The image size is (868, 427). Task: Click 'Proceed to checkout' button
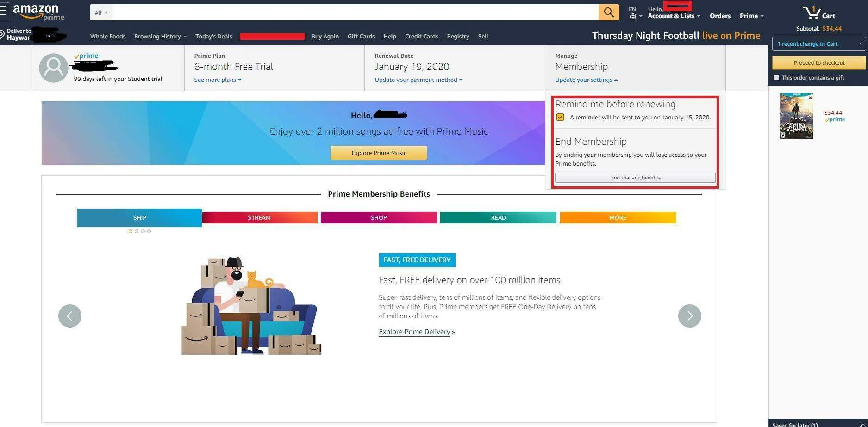(819, 63)
